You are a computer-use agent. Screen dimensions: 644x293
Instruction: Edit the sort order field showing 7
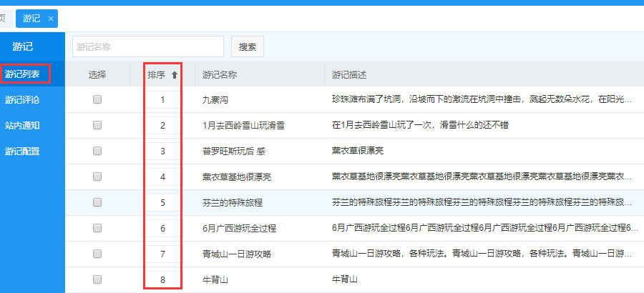162,254
